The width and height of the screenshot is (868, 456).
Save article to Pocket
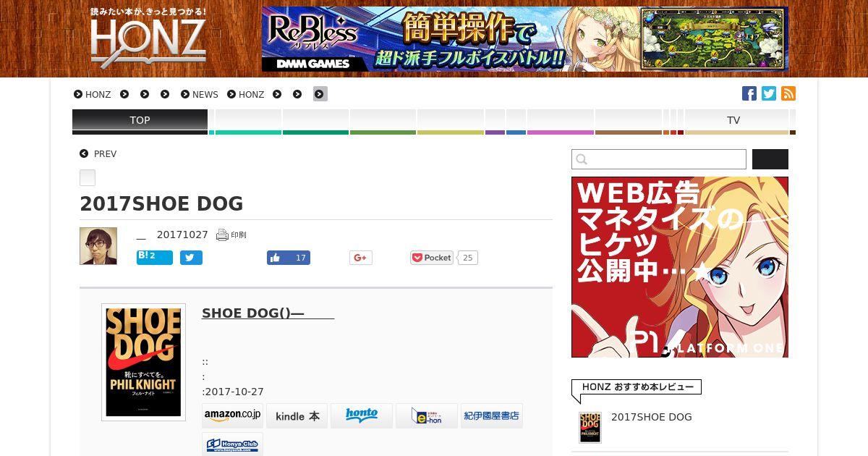(x=432, y=258)
